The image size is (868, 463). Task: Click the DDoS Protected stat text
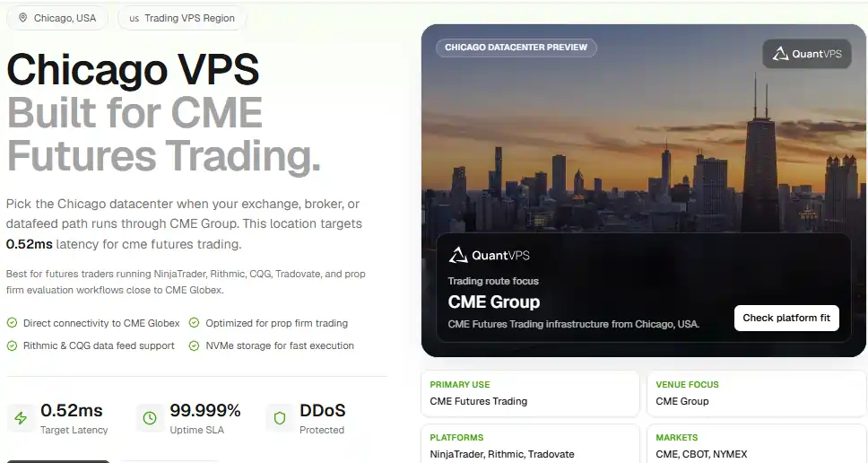(322, 419)
